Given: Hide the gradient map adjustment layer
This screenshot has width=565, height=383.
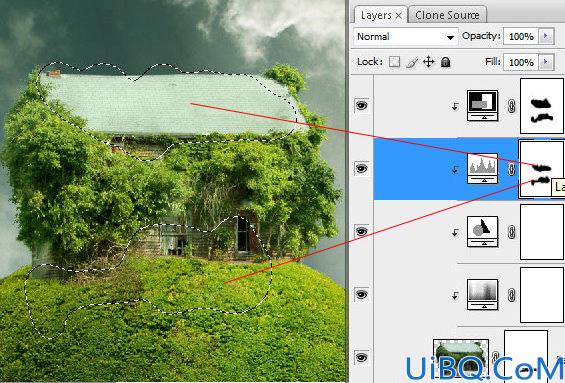Looking at the screenshot, I should coord(361,294).
